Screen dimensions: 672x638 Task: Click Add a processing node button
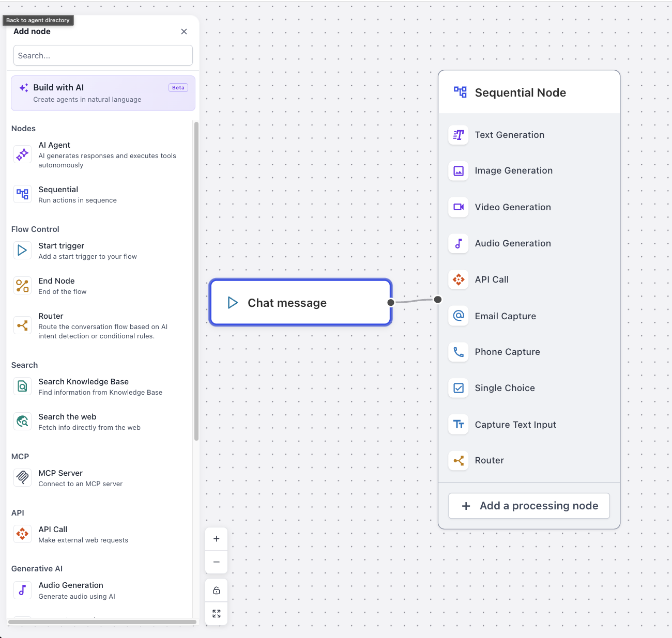point(529,506)
